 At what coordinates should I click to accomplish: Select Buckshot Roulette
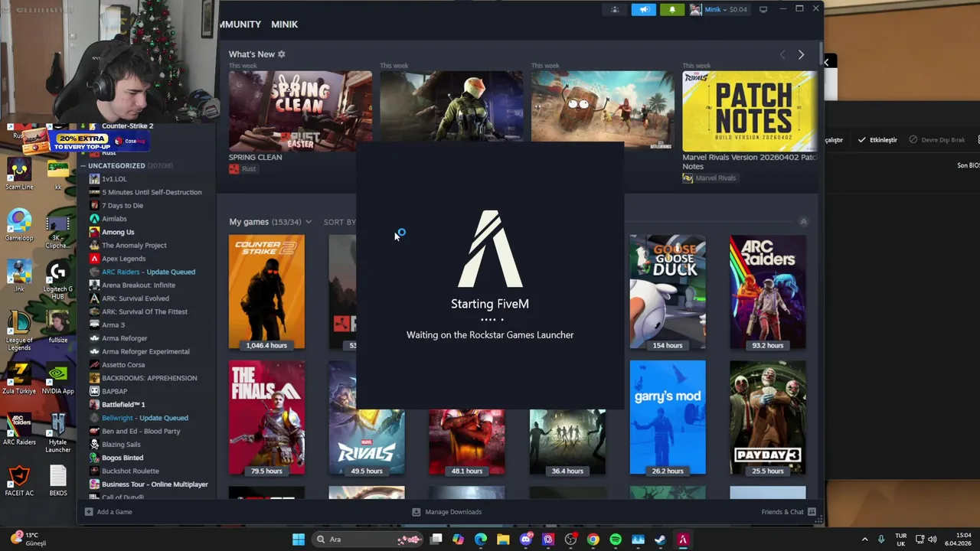tap(130, 471)
